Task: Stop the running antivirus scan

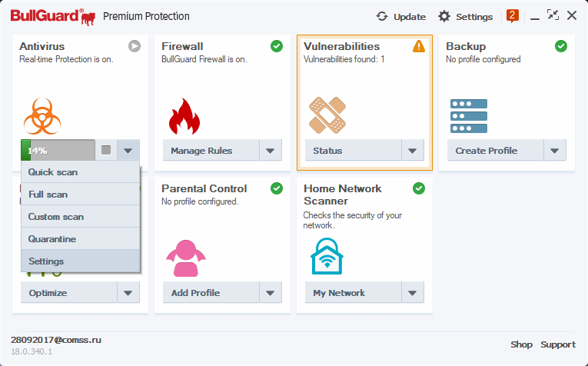Action: (106, 151)
